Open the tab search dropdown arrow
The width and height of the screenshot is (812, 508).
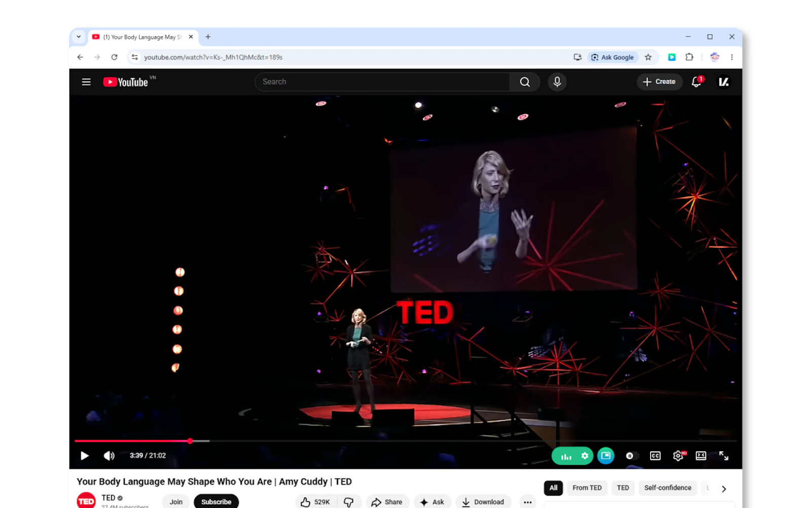[x=79, y=37]
